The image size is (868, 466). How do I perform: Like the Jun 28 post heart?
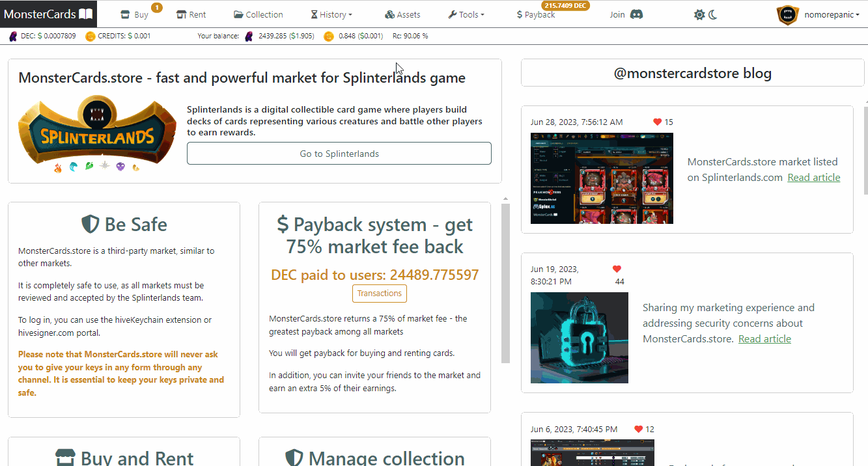point(658,122)
